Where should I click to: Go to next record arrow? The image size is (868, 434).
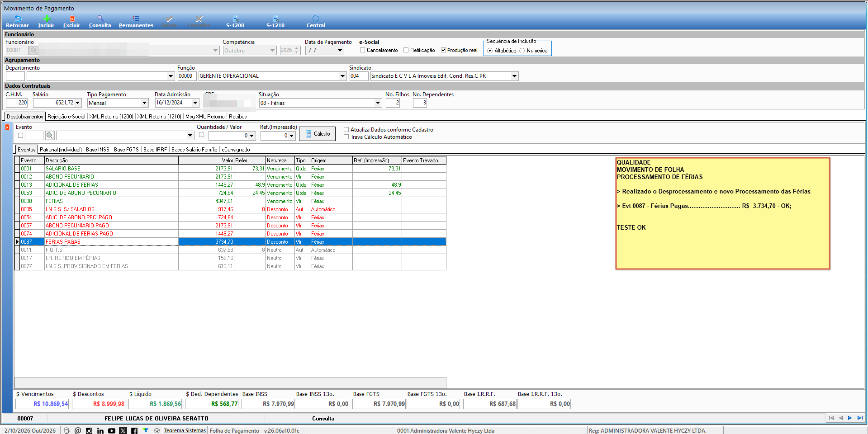[x=850, y=418]
